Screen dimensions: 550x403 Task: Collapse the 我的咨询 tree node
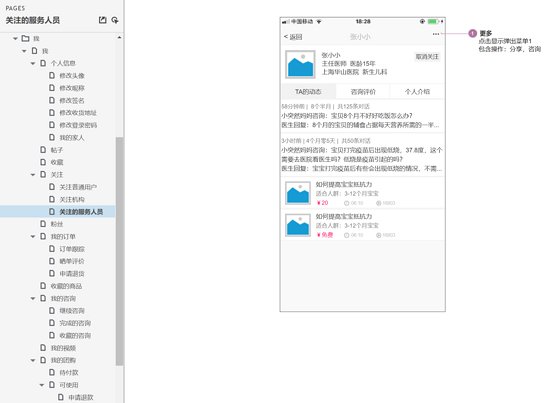33,298
